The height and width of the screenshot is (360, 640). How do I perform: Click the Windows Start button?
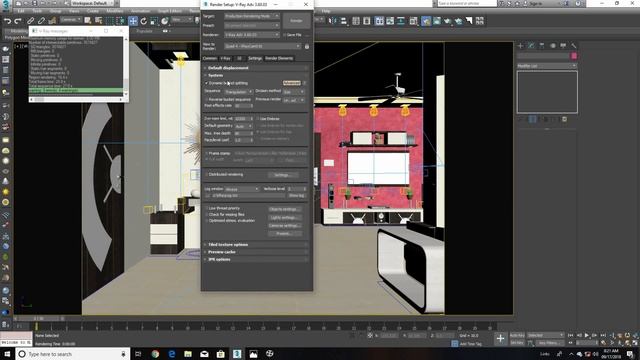pos(7,354)
